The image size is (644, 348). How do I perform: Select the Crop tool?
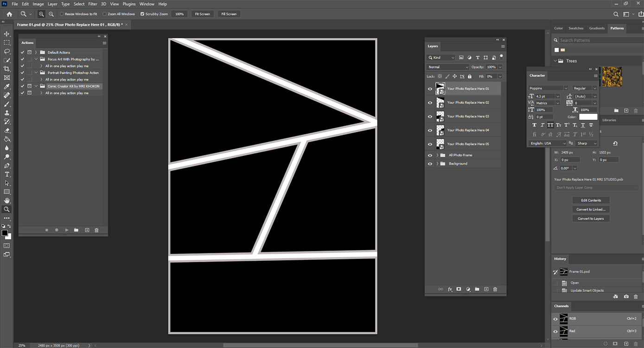click(x=6, y=69)
